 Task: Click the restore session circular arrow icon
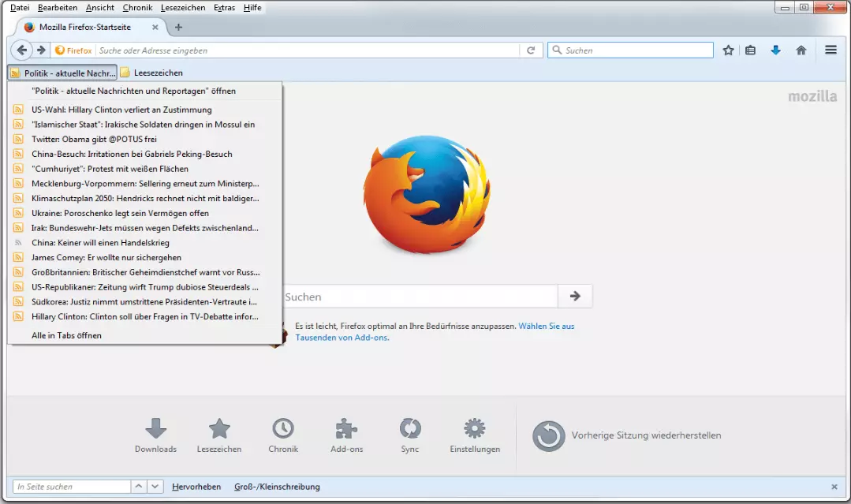click(549, 435)
